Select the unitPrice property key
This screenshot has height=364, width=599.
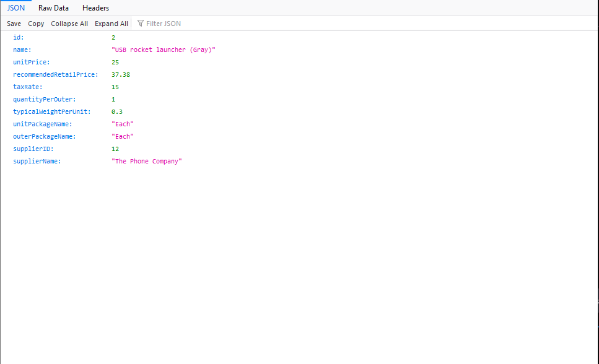click(x=31, y=62)
